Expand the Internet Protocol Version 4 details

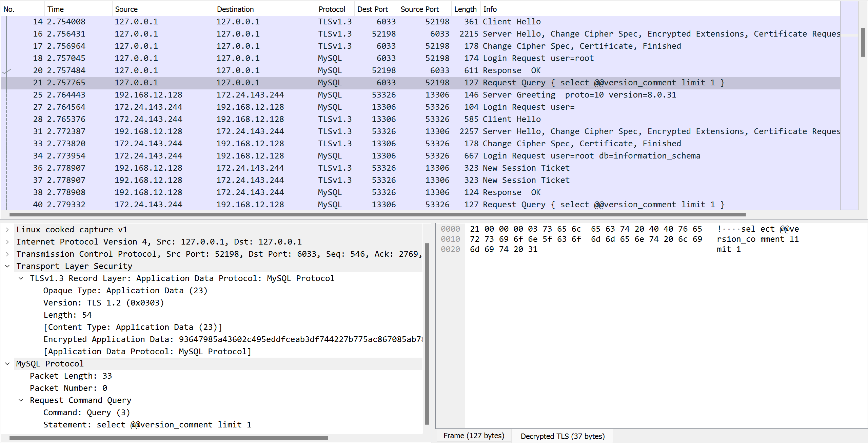point(7,241)
